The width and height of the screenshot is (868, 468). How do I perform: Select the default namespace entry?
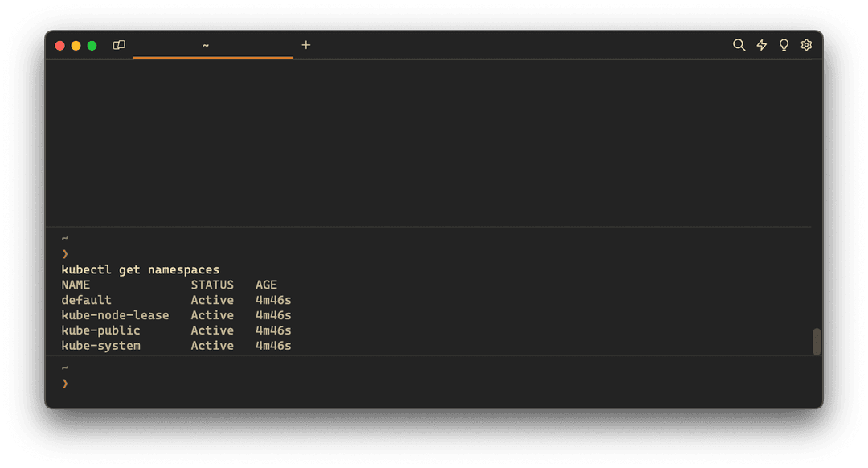click(86, 299)
